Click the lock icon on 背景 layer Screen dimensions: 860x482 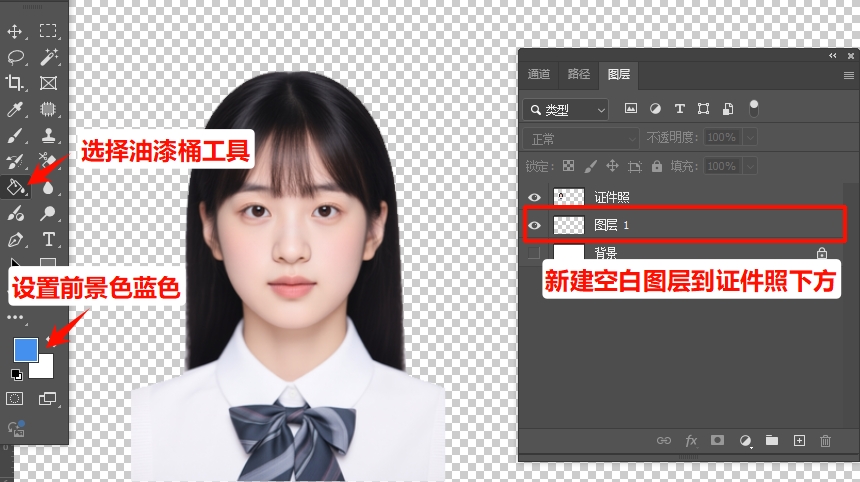point(822,253)
